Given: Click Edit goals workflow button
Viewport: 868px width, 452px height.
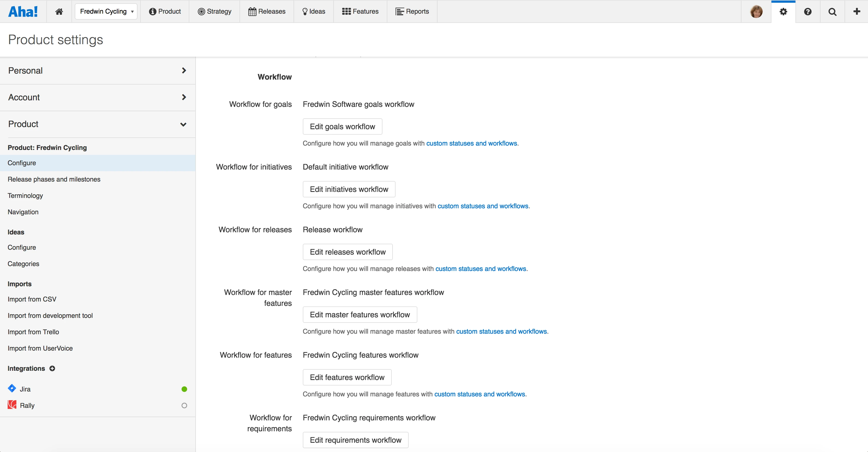Looking at the screenshot, I should (x=342, y=127).
